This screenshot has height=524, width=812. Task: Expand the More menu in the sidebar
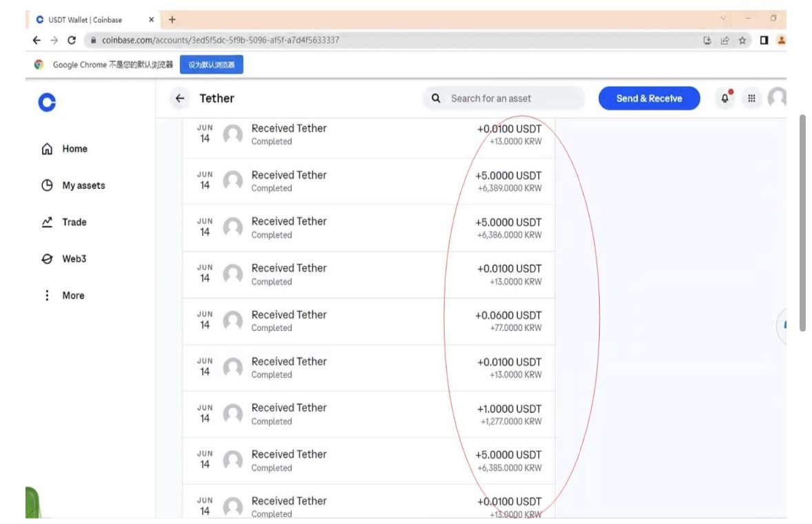pos(63,295)
